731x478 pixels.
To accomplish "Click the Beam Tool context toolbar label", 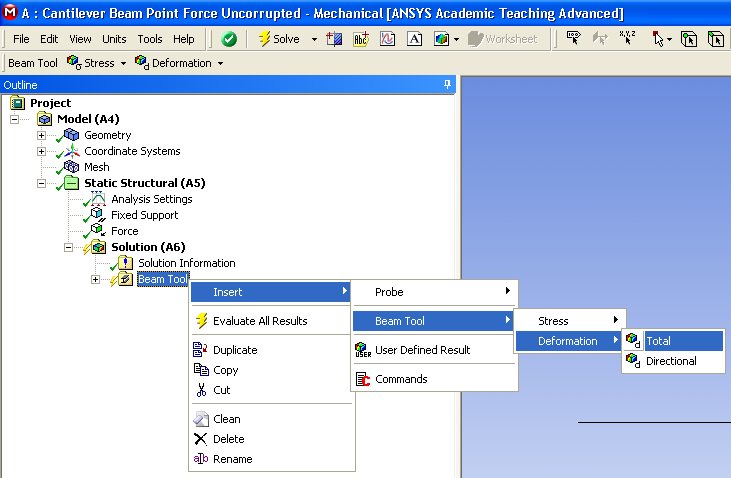I will click(x=33, y=63).
